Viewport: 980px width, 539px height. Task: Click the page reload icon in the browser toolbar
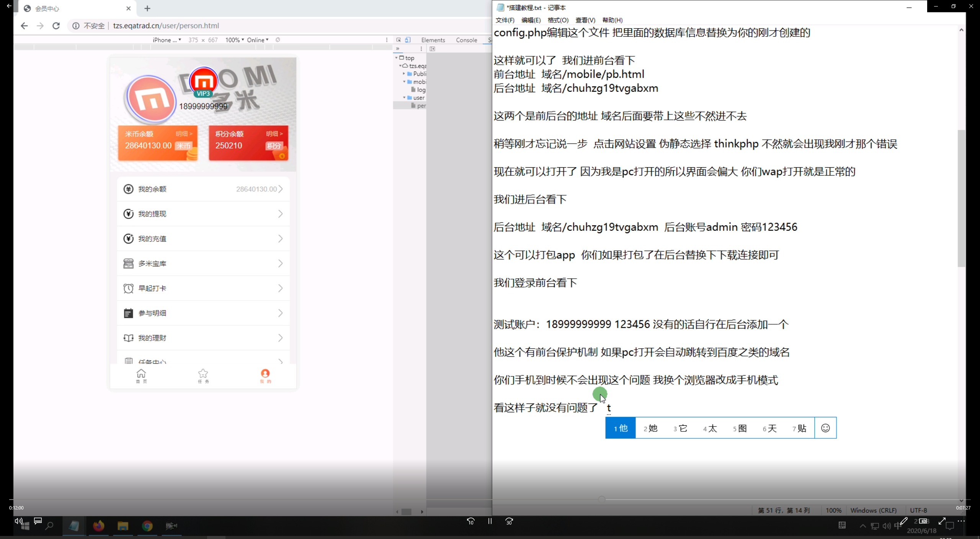coord(56,26)
